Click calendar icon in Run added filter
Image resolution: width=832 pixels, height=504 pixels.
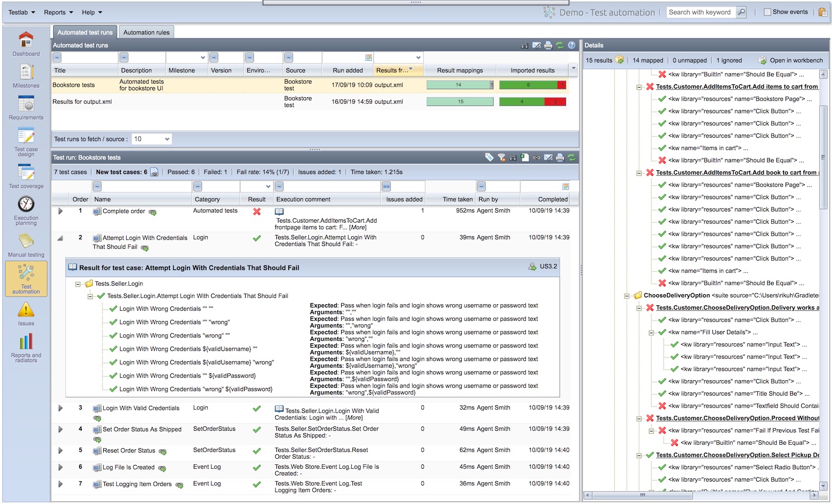pos(369,57)
